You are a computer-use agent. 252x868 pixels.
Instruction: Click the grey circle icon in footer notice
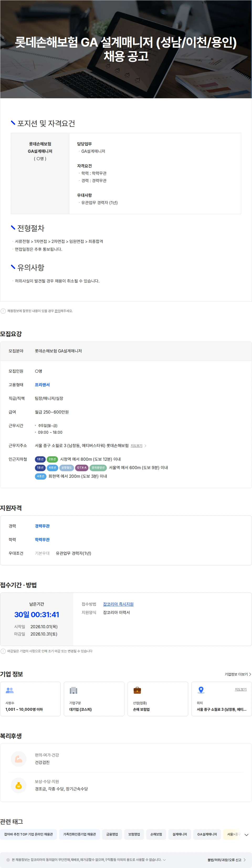[x=8, y=860]
